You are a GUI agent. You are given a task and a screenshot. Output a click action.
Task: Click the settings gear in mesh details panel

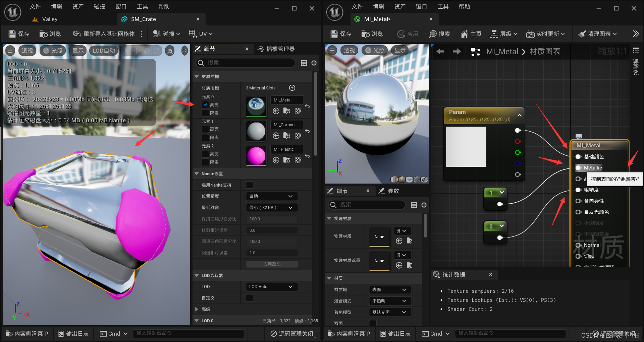tap(314, 63)
